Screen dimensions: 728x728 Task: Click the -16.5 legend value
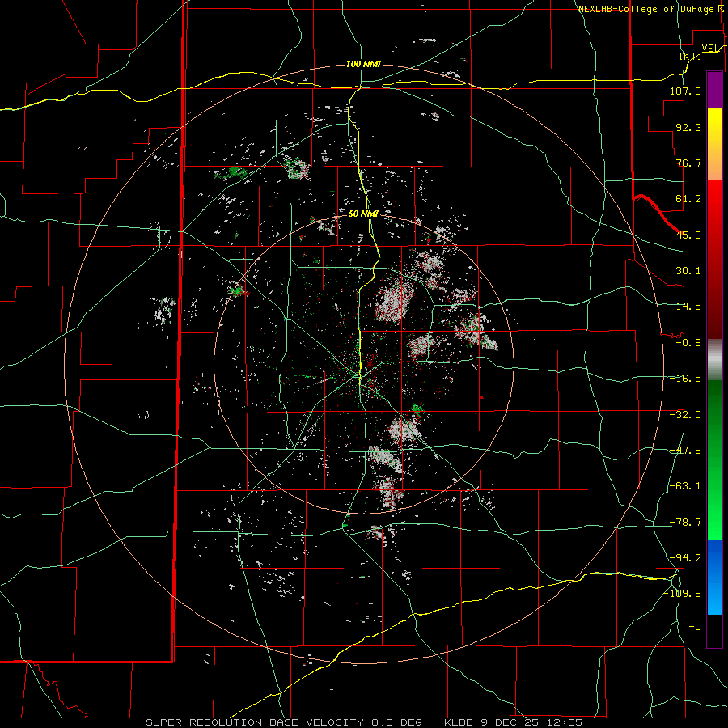point(685,379)
